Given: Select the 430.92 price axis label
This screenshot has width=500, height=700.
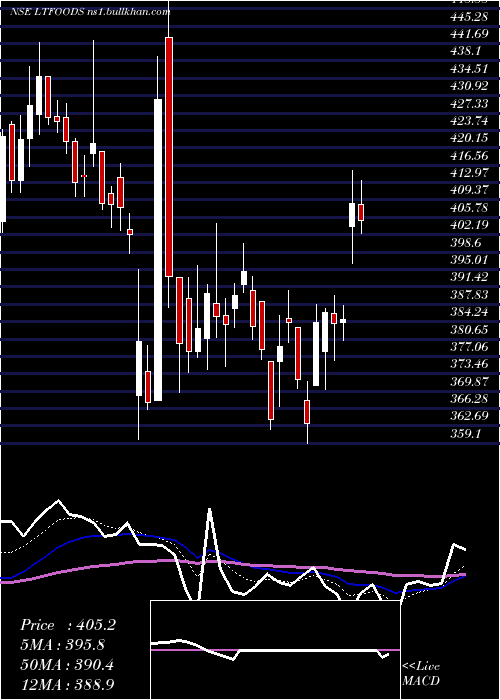Looking at the screenshot, I should click(x=469, y=86).
